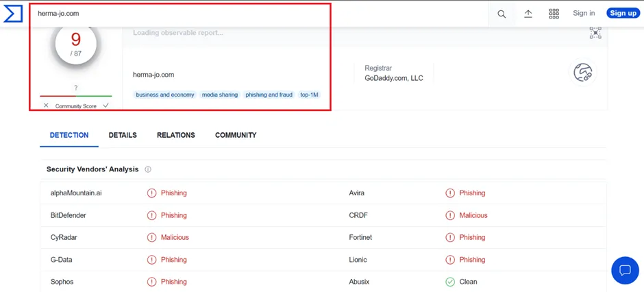Click the alert icon in Avira row

coord(450,193)
